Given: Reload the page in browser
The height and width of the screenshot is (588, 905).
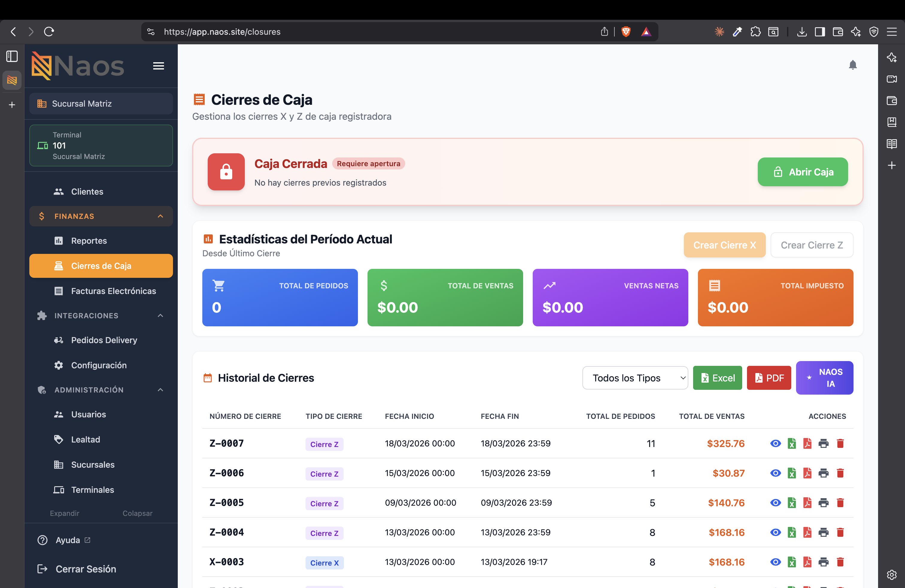Looking at the screenshot, I should 49,31.
